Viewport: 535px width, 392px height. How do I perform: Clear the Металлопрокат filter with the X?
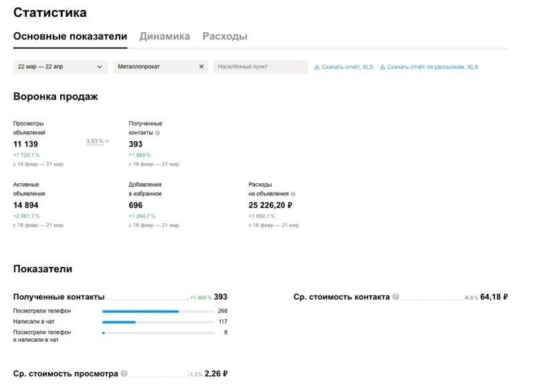[x=201, y=67]
